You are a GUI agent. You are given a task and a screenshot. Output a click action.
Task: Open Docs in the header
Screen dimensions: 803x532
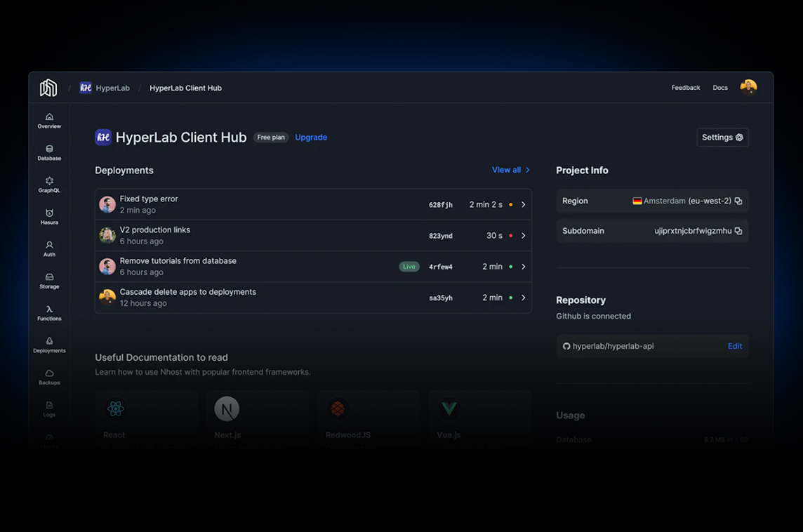(720, 88)
